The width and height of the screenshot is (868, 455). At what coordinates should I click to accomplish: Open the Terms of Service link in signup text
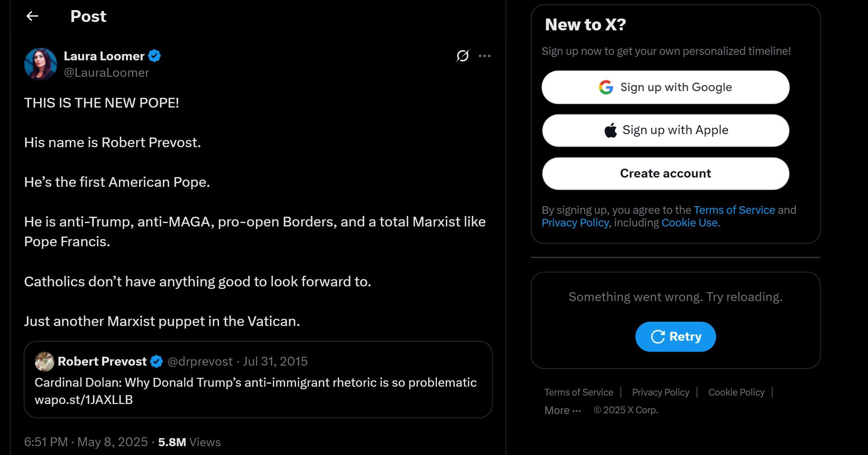coord(734,210)
